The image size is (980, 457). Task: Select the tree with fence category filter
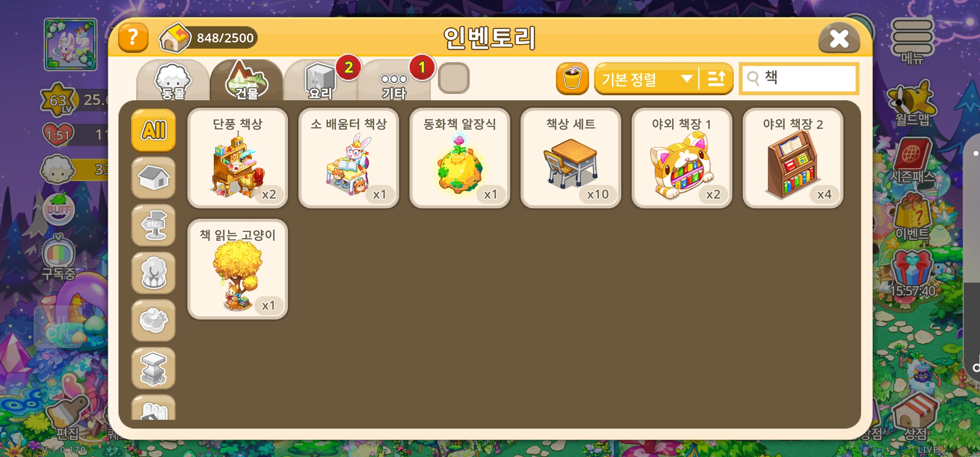(154, 273)
